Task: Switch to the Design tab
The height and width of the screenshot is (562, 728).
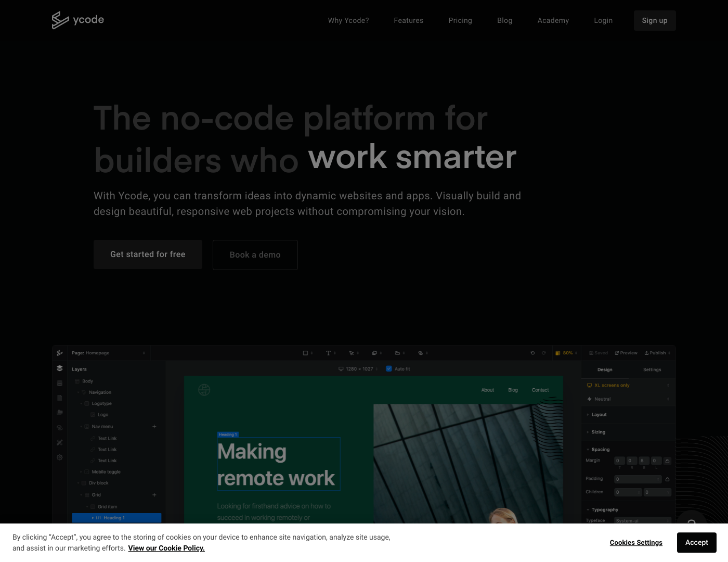Action: coord(605,369)
